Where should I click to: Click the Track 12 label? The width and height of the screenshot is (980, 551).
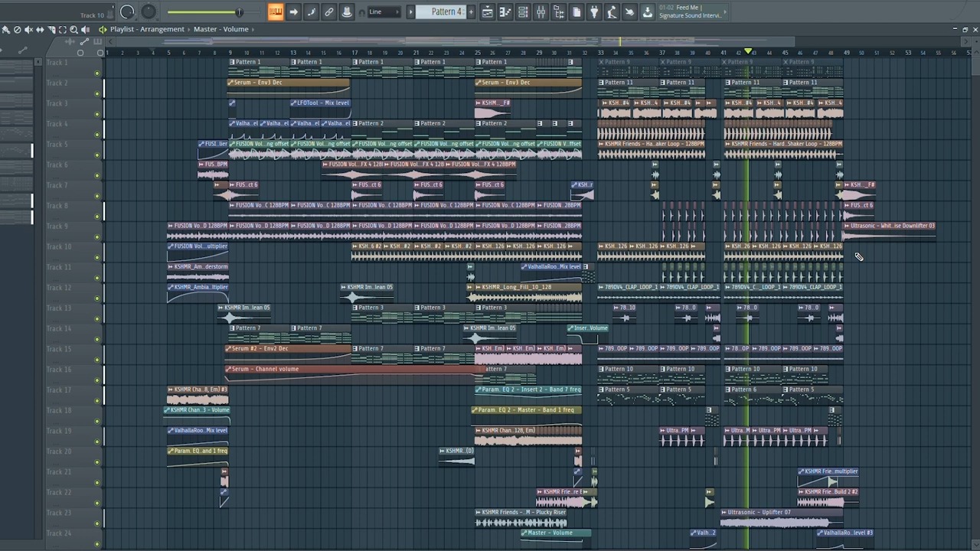coord(58,288)
